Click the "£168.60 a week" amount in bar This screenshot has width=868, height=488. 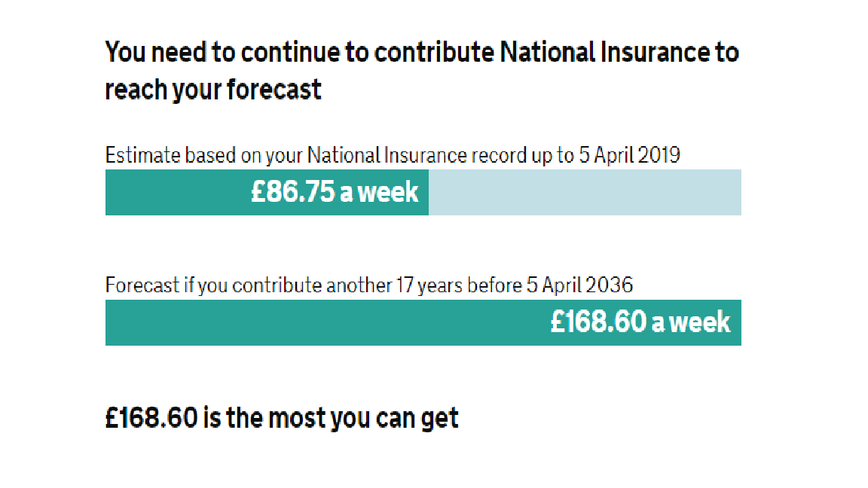640,322
